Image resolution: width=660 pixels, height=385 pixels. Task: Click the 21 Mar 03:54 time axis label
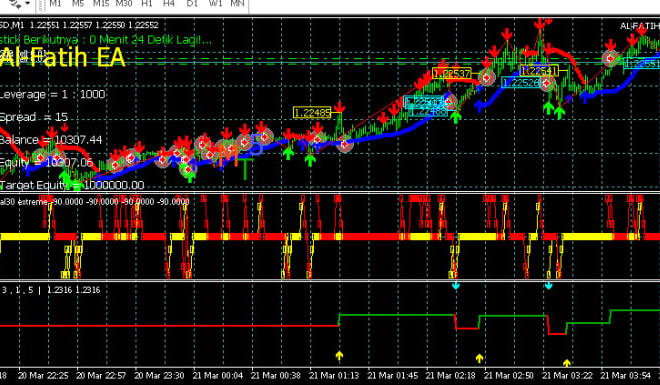(625, 375)
